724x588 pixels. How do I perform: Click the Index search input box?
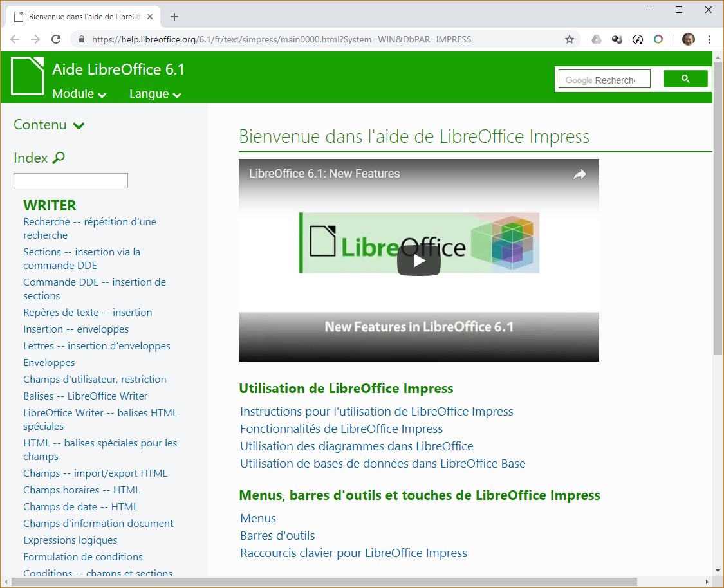click(x=71, y=181)
